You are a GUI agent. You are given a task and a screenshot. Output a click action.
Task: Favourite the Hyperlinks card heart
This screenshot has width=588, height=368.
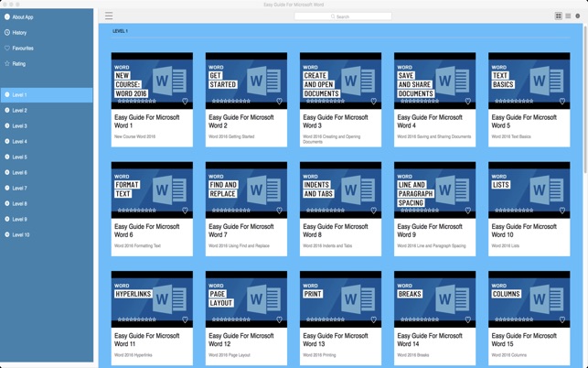click(185, 319)
